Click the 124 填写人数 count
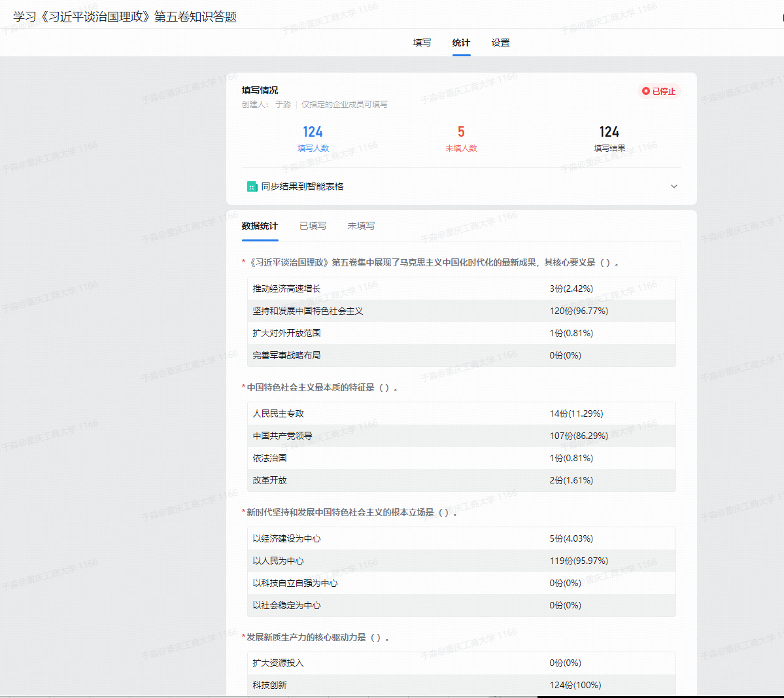784x698 pixels. [x=313, y=132]
